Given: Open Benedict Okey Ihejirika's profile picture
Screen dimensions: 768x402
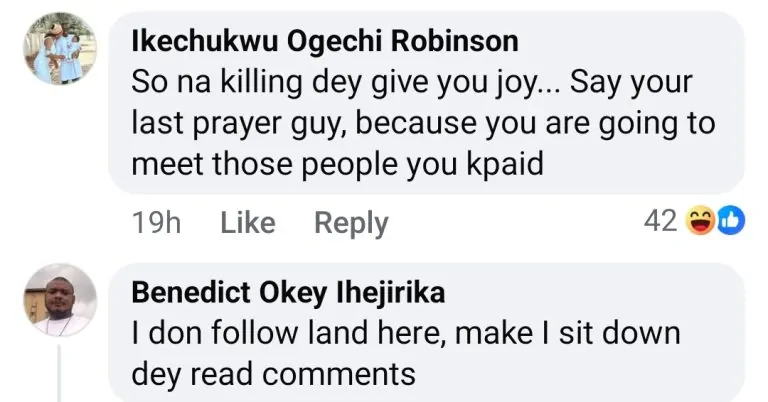Looking at the screenshot, I should click(x=59, y=300).
